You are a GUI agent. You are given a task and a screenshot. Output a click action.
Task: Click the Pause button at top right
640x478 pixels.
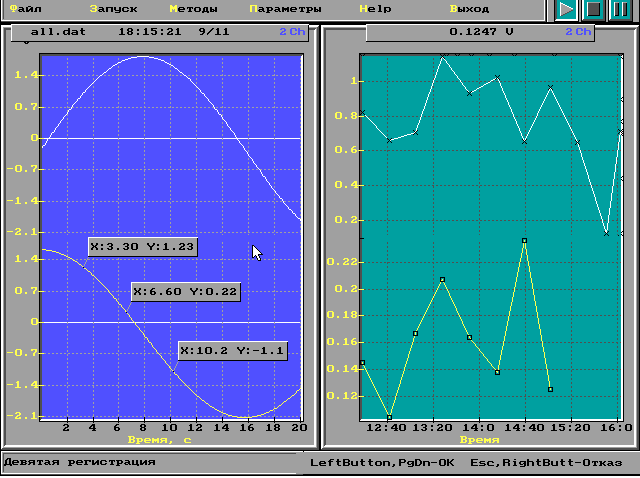[x=619, y=10]
